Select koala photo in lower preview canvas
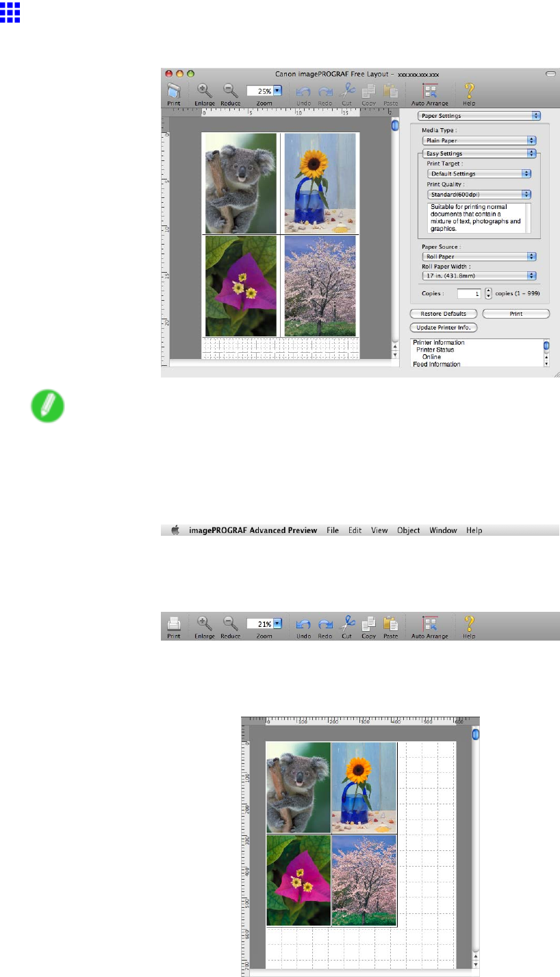 298,787
